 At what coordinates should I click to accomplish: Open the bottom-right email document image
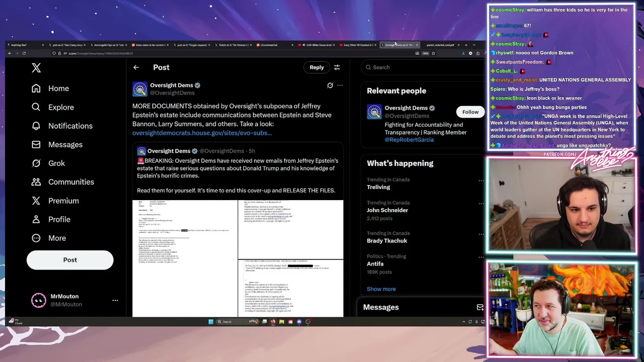point(291,288)
